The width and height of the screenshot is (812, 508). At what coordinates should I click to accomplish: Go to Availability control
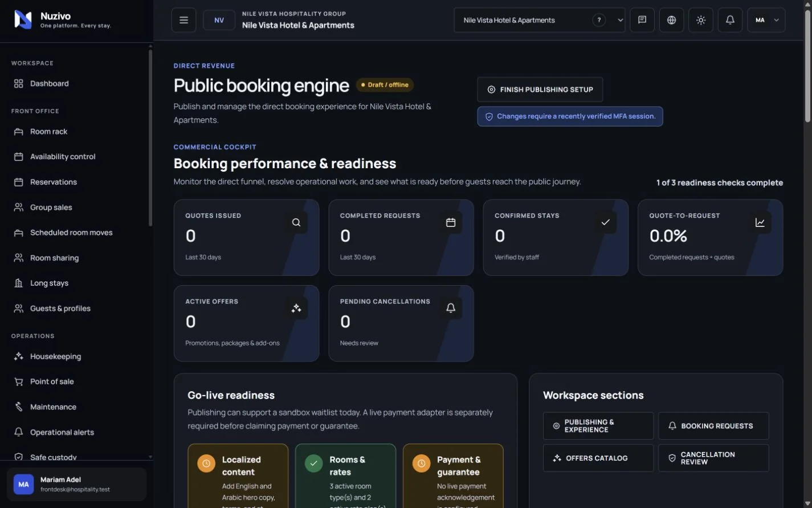(x=74, y=157)
